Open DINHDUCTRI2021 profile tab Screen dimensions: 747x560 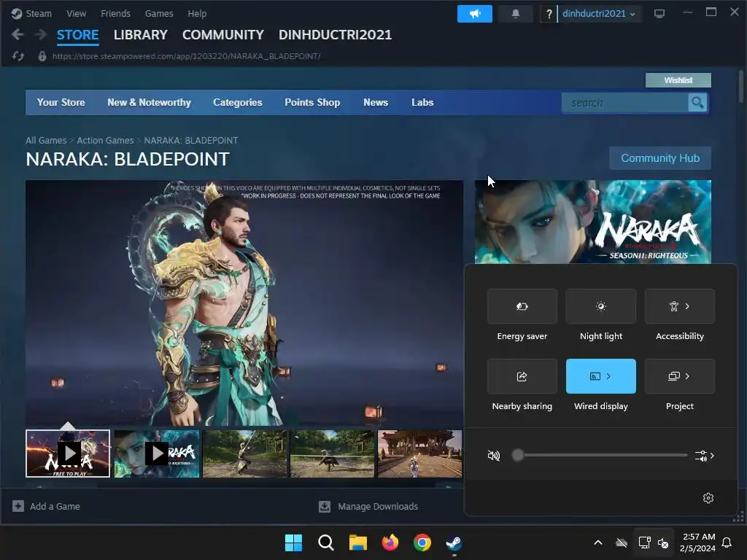click(x=336, y=35)
